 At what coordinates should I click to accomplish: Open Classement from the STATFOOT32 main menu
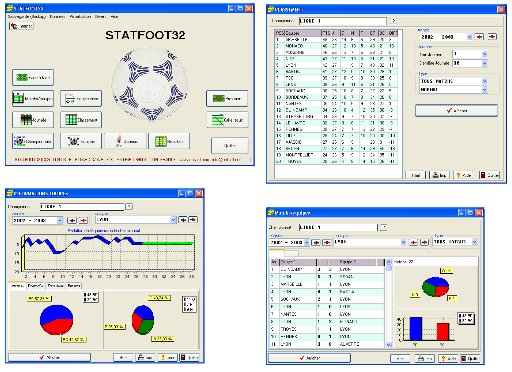pyautogui.click(x=81, y=119)
